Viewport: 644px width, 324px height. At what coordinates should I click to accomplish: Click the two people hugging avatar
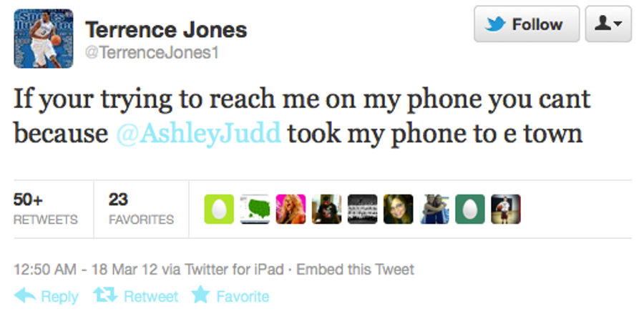pos(434,209)
